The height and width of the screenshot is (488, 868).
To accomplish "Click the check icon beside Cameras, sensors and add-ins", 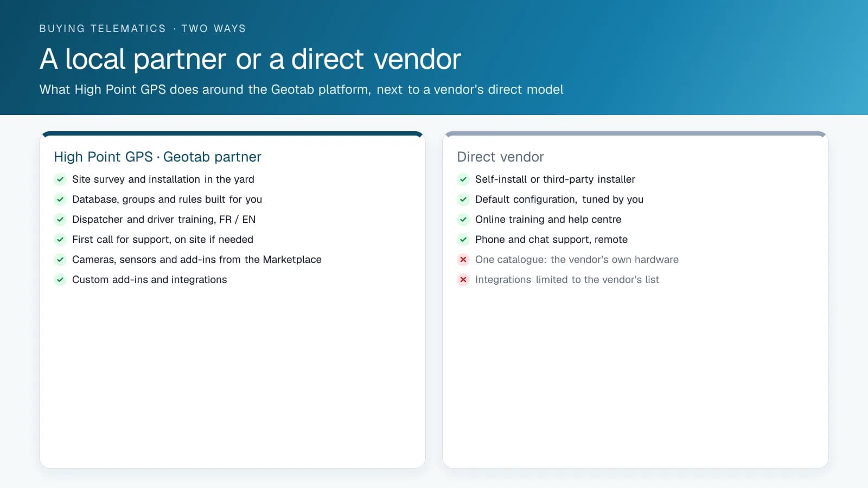I will [60, 260].
